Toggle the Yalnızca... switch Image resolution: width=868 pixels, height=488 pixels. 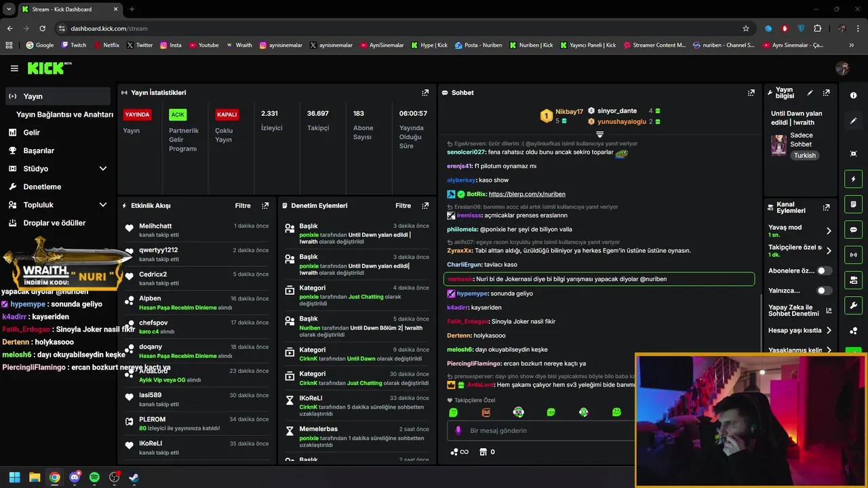point(824,291)
